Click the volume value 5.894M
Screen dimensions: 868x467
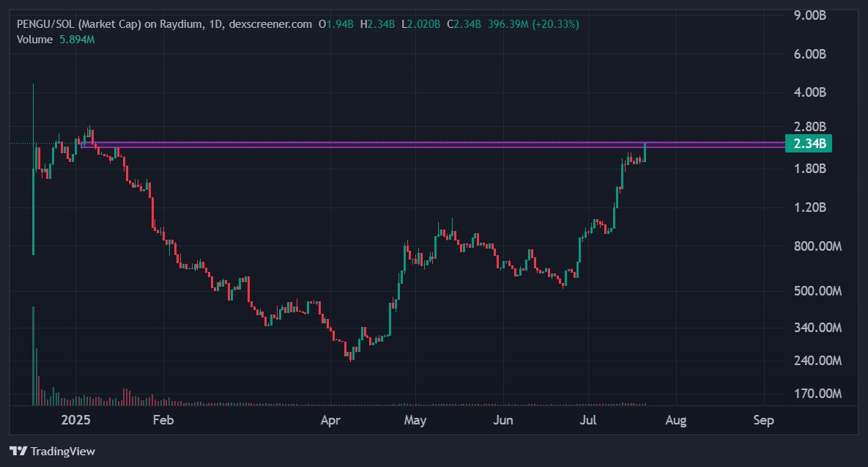[77, 40]
